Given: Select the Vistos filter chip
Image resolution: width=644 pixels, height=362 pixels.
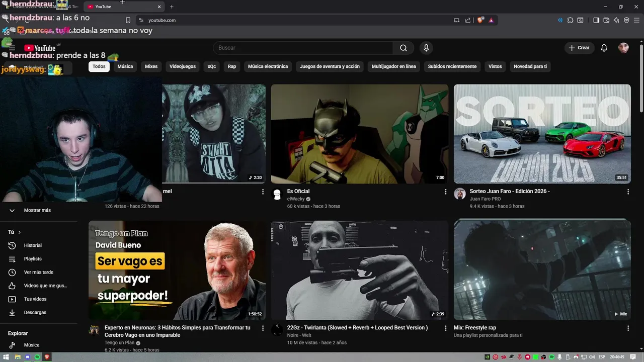Looking at the screenshot, I should click(x=495, y=66).
